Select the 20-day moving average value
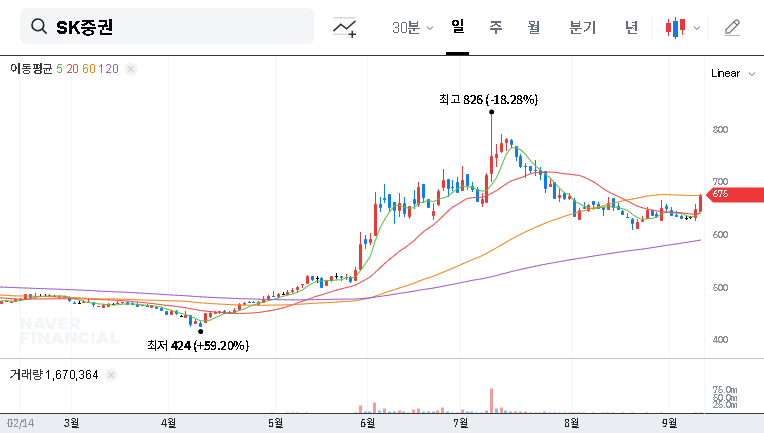This screenshot has width=764, height=433. 73,69
